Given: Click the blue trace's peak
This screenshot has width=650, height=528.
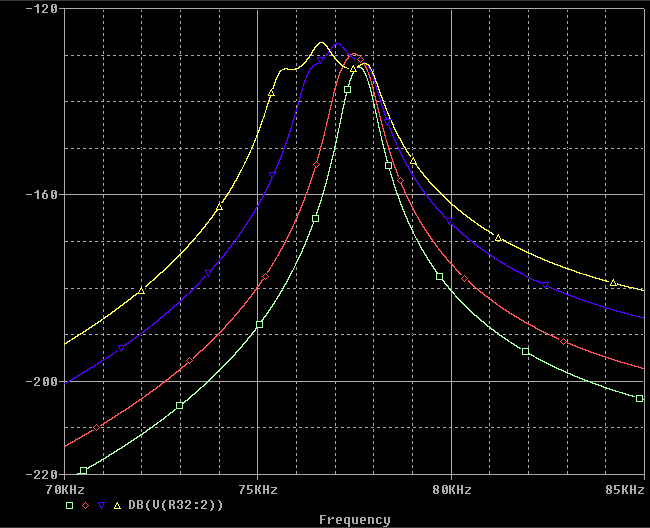Looking at the screenshot, I should pyautogui.click(x=338, y=43).
